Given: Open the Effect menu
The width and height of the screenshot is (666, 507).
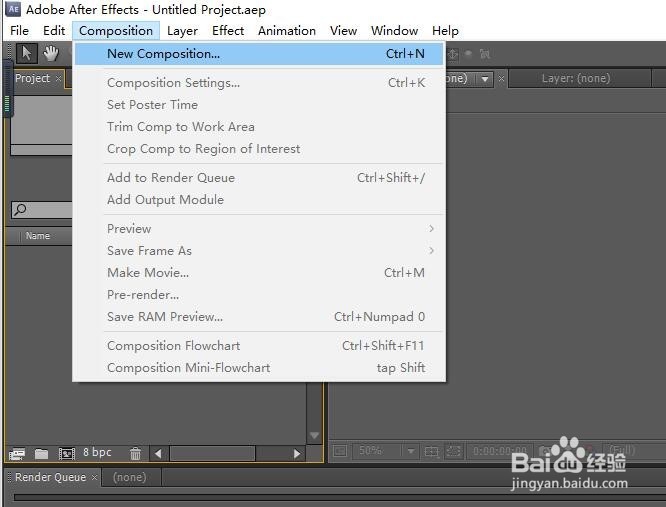Looking at the screenshot, I should [228, 31].
